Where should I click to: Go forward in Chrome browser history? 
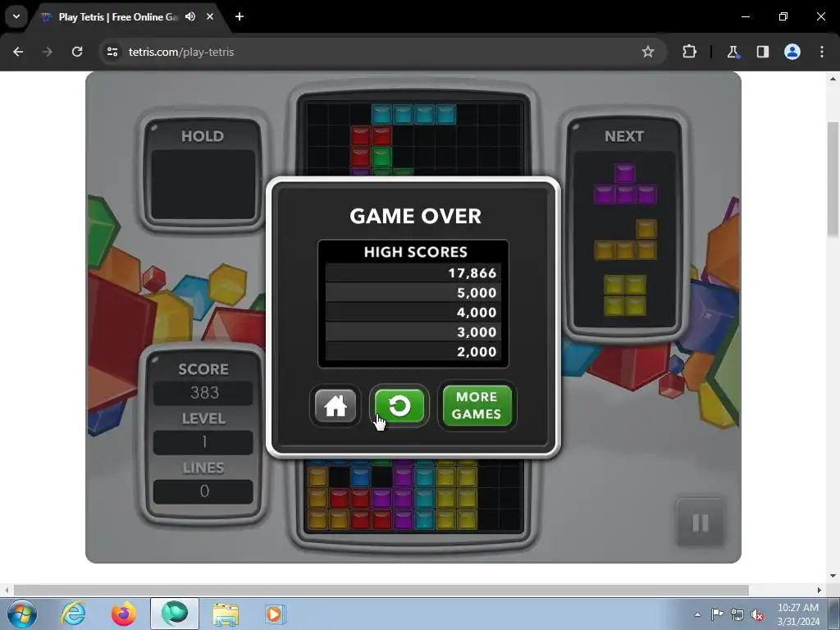(x=48, y=52)
